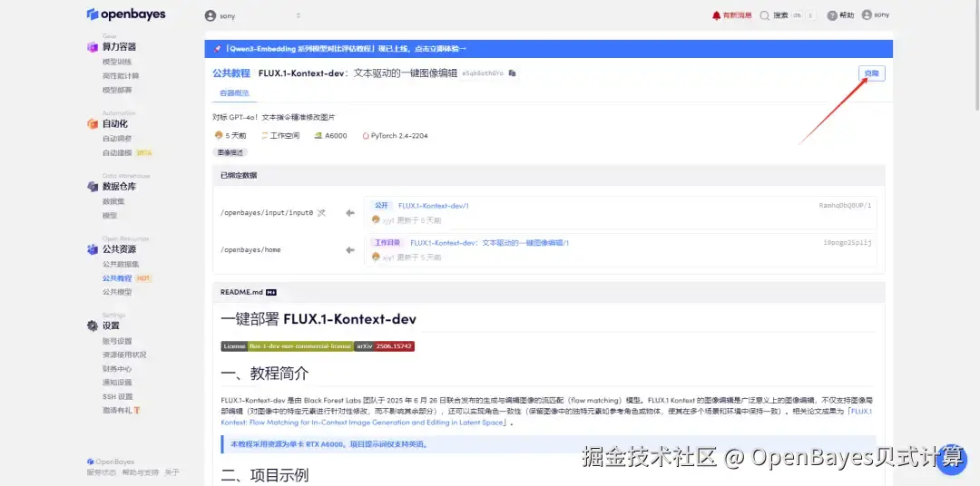Click the RamhqDbQ0UP/1 identifier text
Viewport: 980px width, 486px height.
(x=845, y=206)
